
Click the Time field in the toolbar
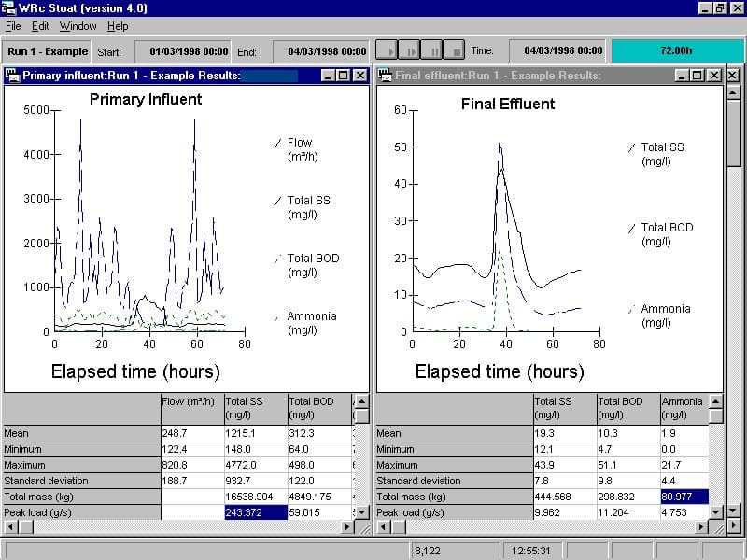557,51
